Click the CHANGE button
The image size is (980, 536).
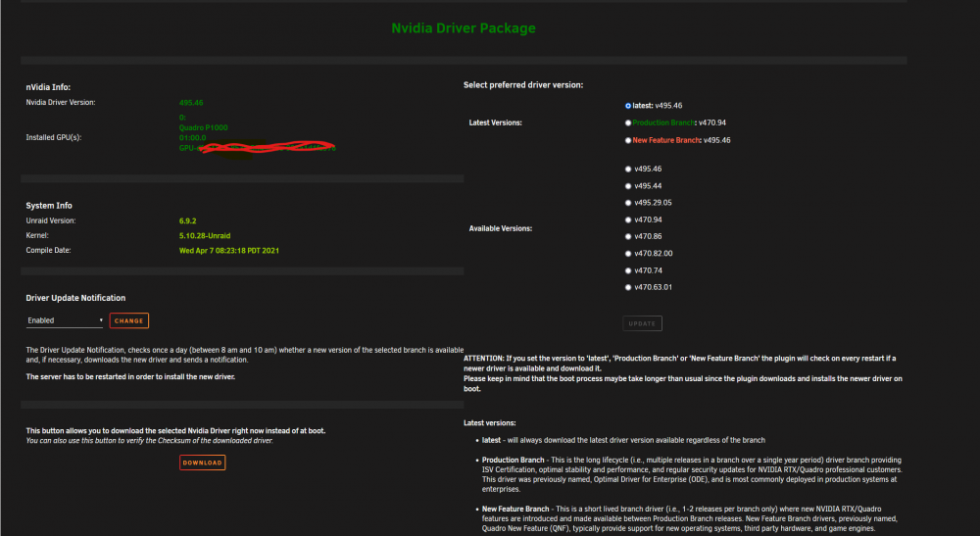(128, 320)
